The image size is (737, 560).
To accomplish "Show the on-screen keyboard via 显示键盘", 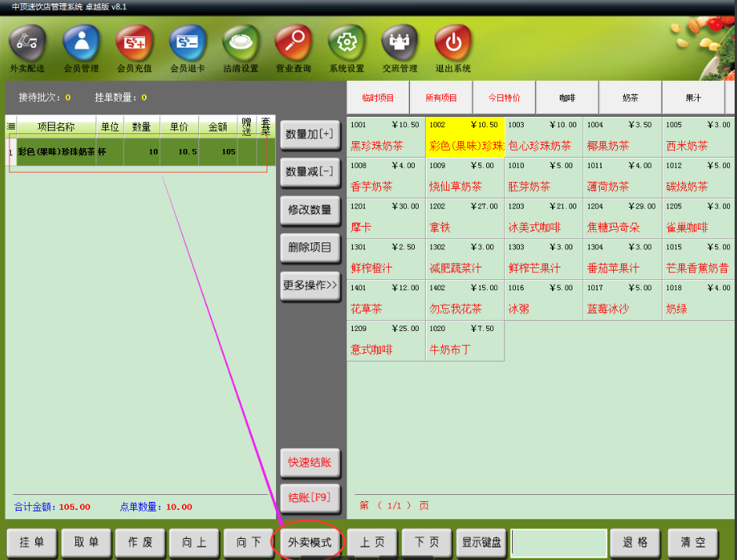I will pyautogui.click(x=481, y=543).
